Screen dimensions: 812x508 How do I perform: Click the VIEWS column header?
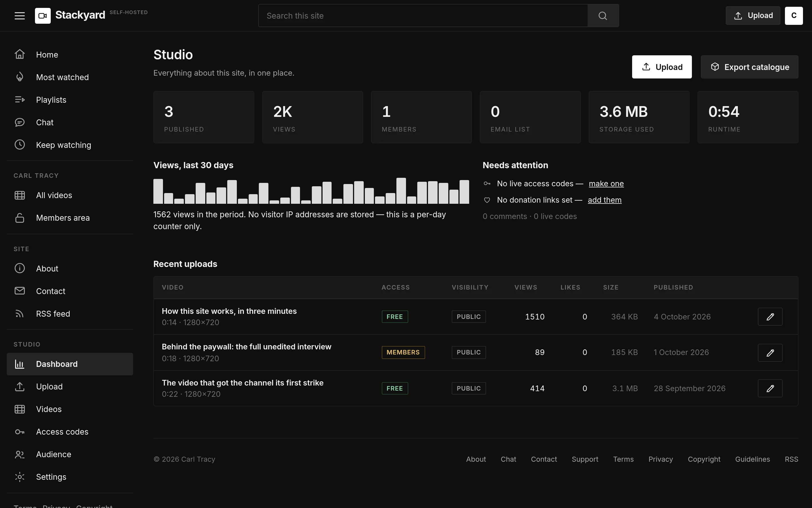pos(526,287)
